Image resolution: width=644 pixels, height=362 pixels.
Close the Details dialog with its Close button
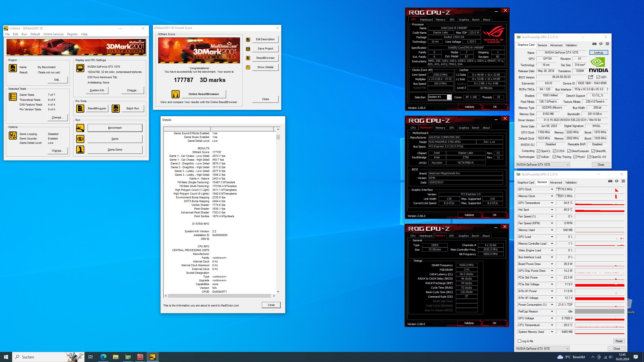click(x=271, y=305)
